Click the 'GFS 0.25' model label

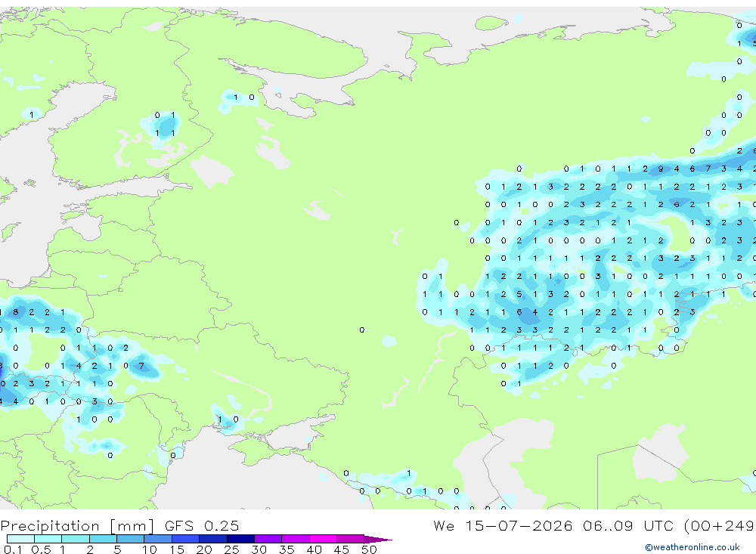pos(202,525)
